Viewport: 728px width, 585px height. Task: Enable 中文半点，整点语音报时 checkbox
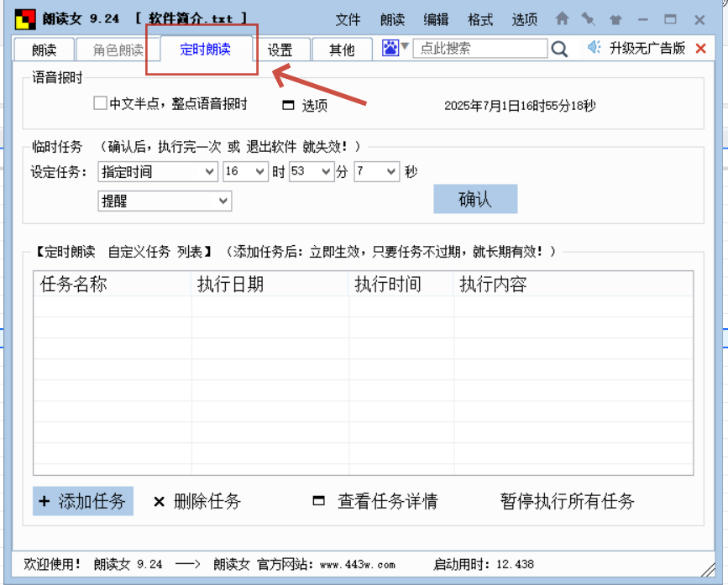click(x=98, y=103)
